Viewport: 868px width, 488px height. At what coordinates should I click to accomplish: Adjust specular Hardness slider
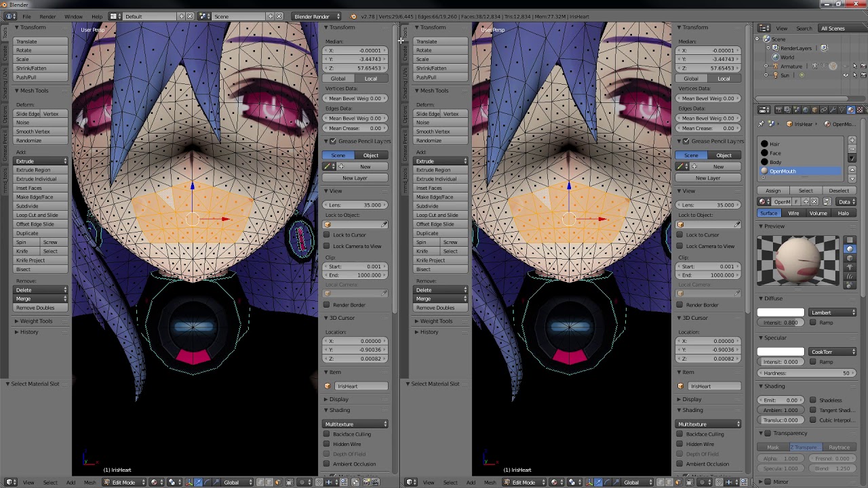[x=807, y=373]
